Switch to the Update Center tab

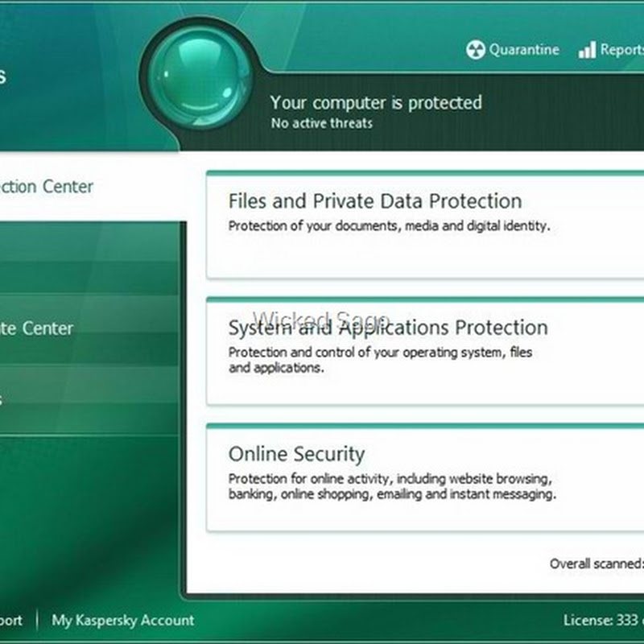coord(40,328)
